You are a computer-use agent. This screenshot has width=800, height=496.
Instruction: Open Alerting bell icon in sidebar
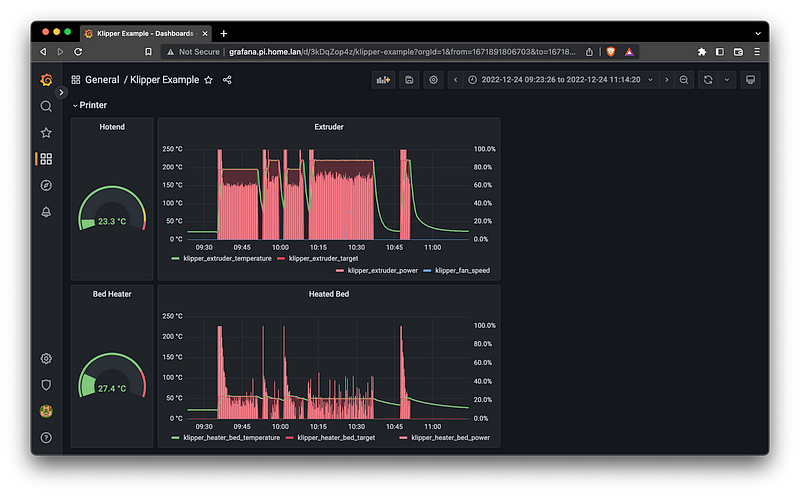pos(46,212)
